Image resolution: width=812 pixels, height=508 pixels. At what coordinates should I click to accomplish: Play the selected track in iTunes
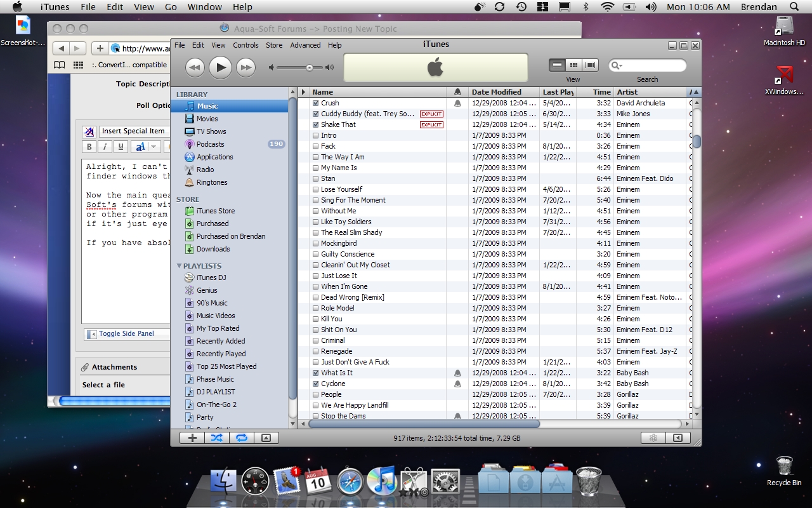(220, 67)
